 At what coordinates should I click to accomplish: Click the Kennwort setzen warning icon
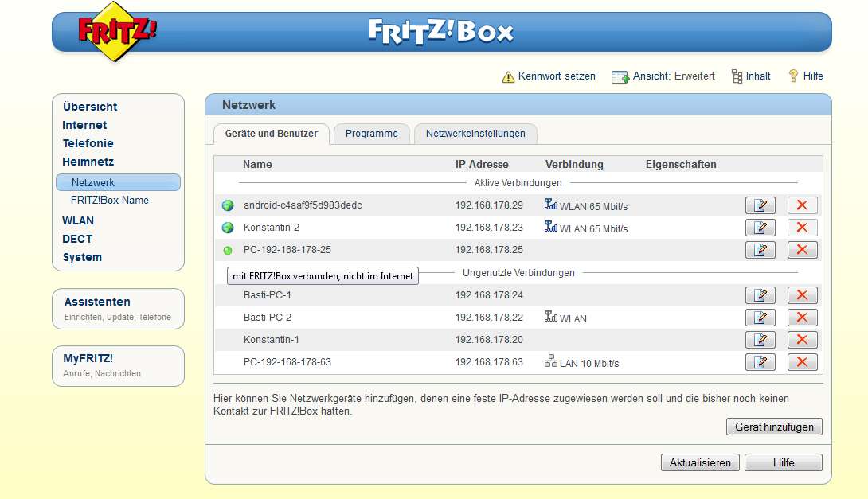coord(508,77)
